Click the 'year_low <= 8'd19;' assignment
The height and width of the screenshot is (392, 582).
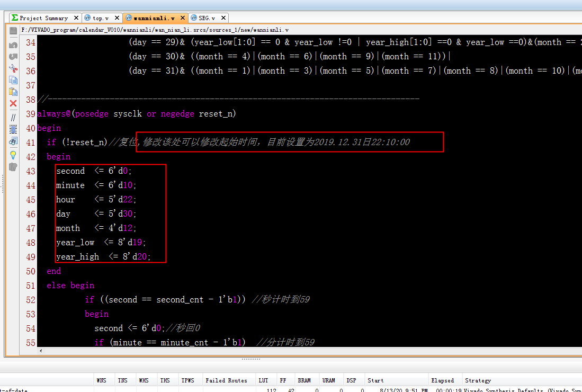[x=101, y=243]
